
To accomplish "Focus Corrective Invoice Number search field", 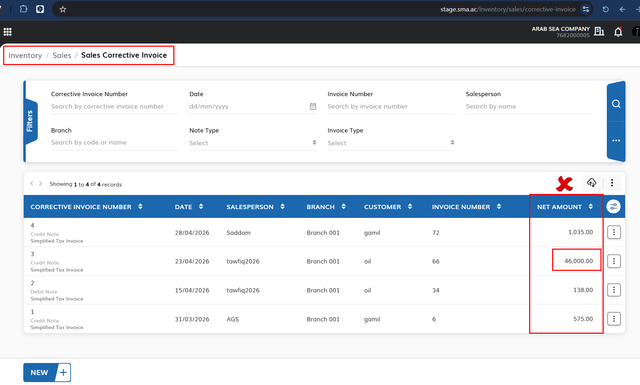I will coord(114,106).
